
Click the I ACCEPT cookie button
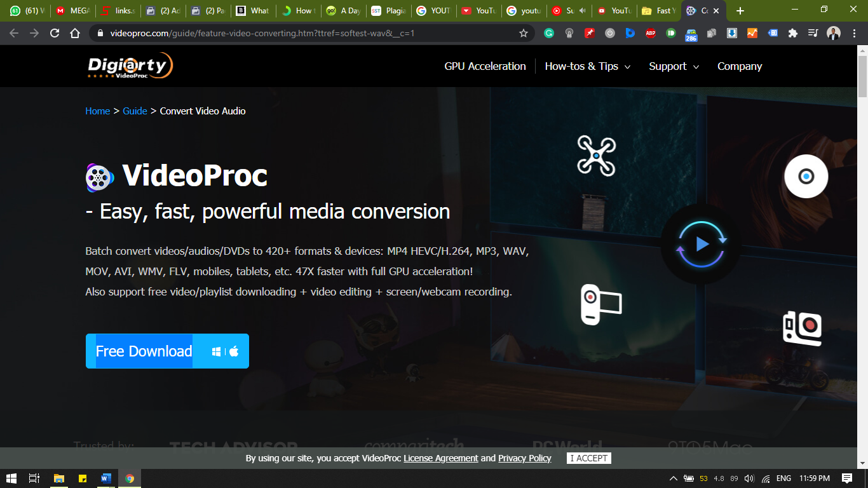point(588,458)
